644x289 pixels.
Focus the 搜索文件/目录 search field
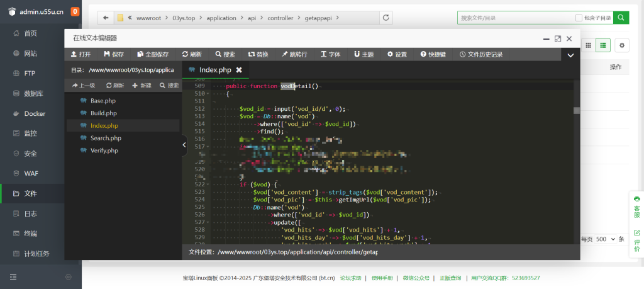pos(516,18)
